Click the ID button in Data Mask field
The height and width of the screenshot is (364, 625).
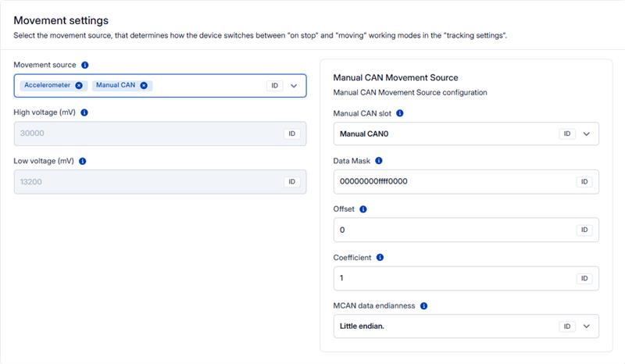tap(584, 182)
